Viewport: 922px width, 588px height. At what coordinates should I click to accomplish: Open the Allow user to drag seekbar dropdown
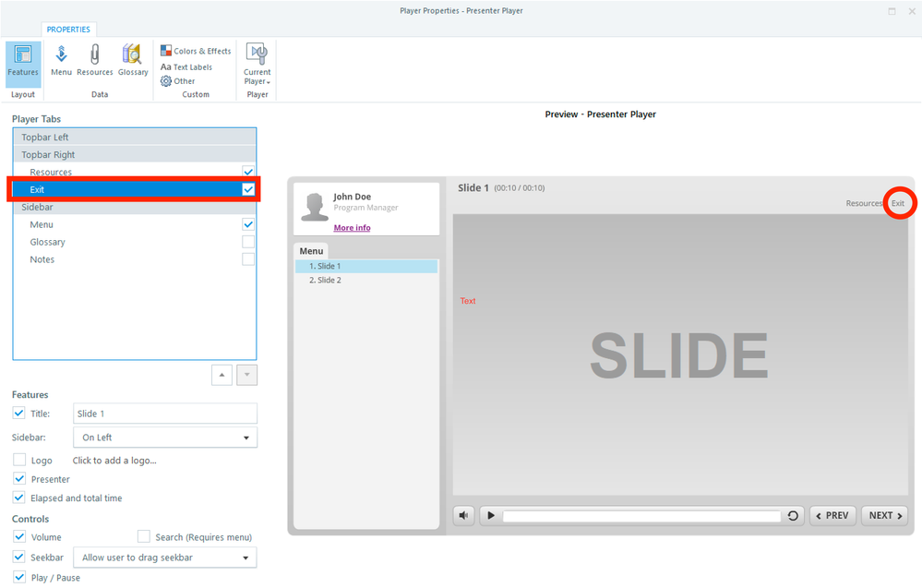[x=165, y=558]
